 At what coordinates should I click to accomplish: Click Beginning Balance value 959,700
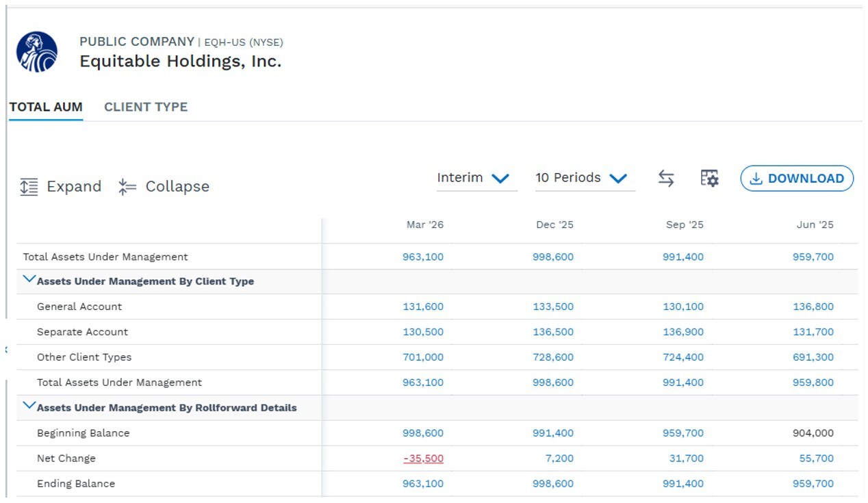coord(683,433)
